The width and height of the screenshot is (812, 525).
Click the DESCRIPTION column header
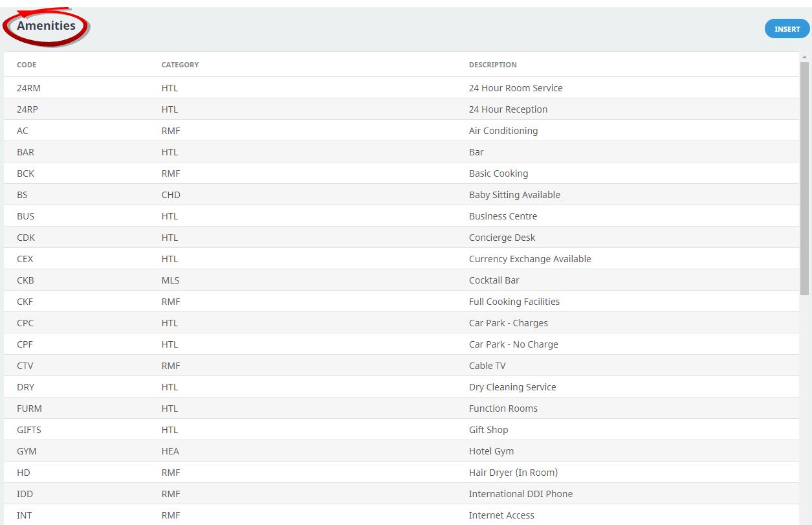492,65
